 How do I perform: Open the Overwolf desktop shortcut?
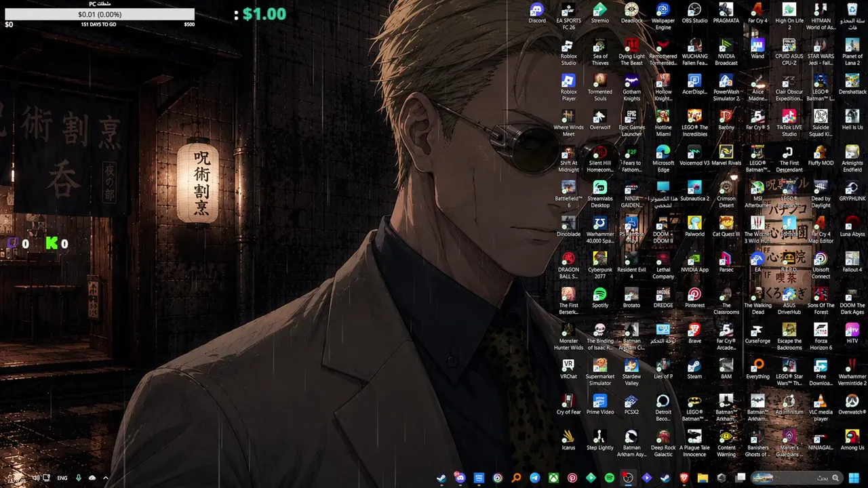(600, 120)
